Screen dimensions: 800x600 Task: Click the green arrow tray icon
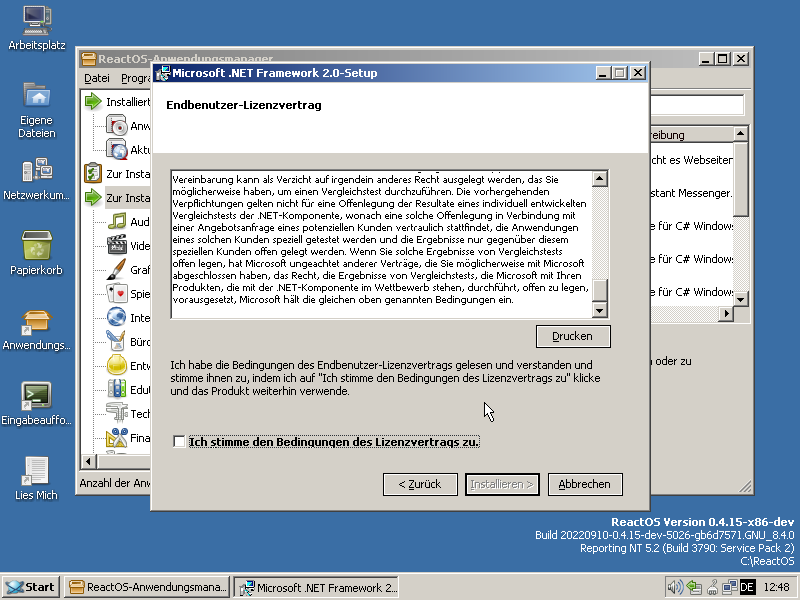(x=693, y=587)
